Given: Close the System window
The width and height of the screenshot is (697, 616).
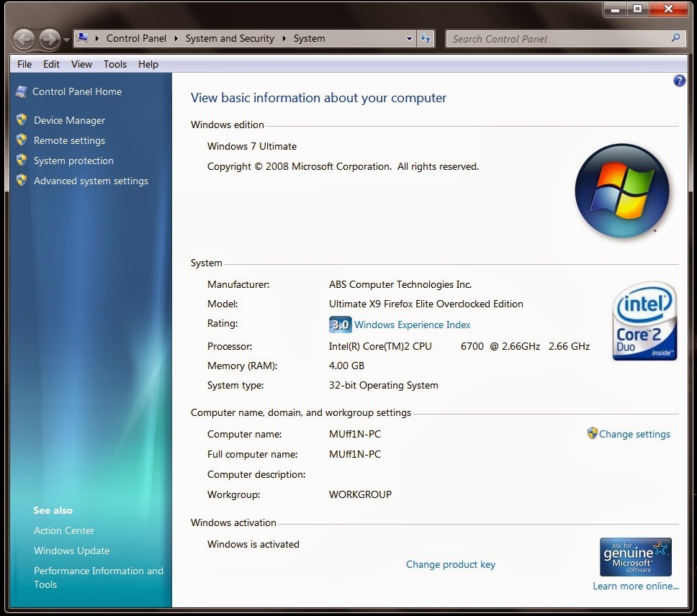Looking at the screenshot, I should point(668,9).
